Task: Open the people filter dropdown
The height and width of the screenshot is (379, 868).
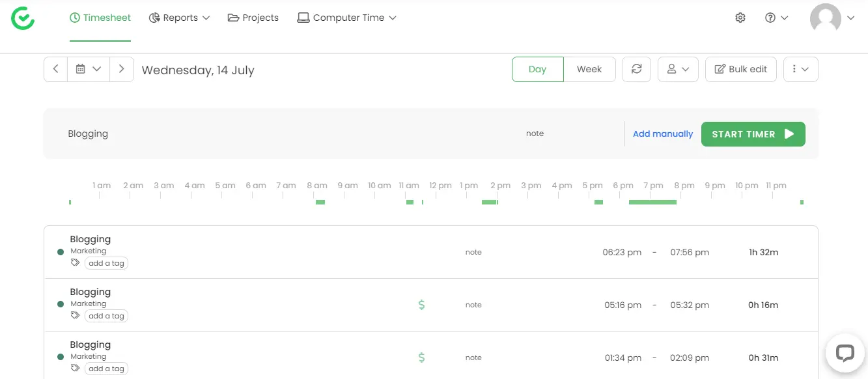Action: click(678, 69)
